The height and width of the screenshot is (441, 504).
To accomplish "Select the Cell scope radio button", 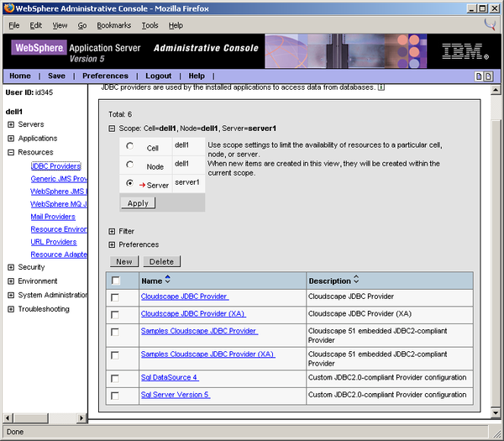I will pos(130,146).
